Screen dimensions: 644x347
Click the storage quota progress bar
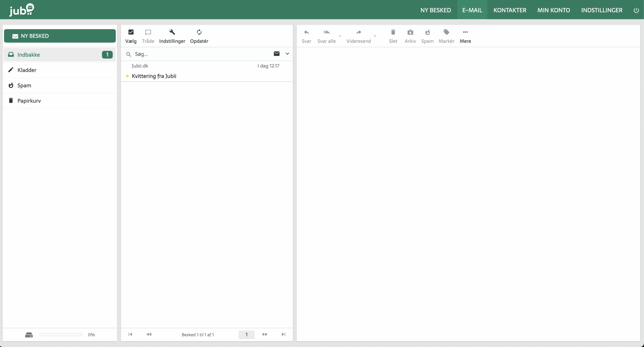[61, 335]
